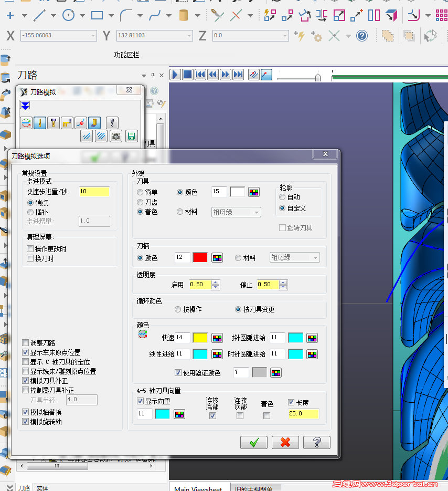448x491 pixels.
Task: Select the 插补 radio button
Action: pos(30,212)
